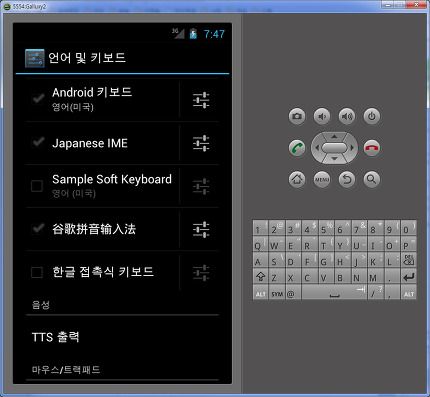Toggle the Android 키보드 checkbox

click(38, 99)
